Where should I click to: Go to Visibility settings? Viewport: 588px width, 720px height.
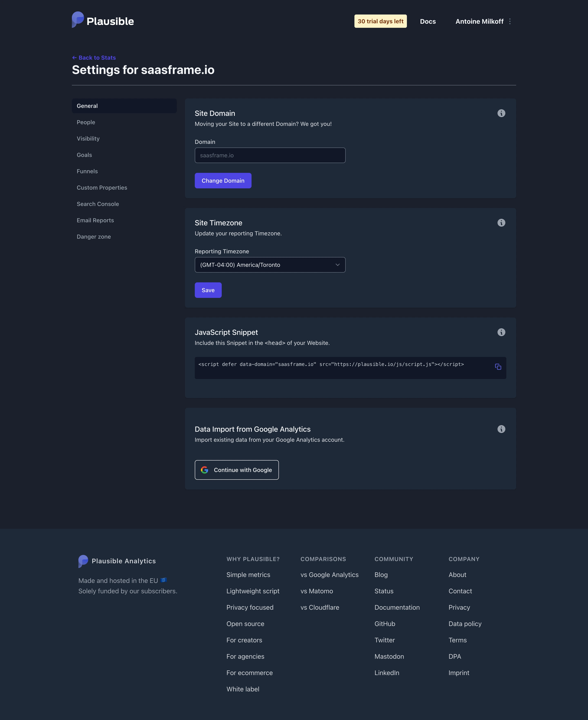coord(124,139)
